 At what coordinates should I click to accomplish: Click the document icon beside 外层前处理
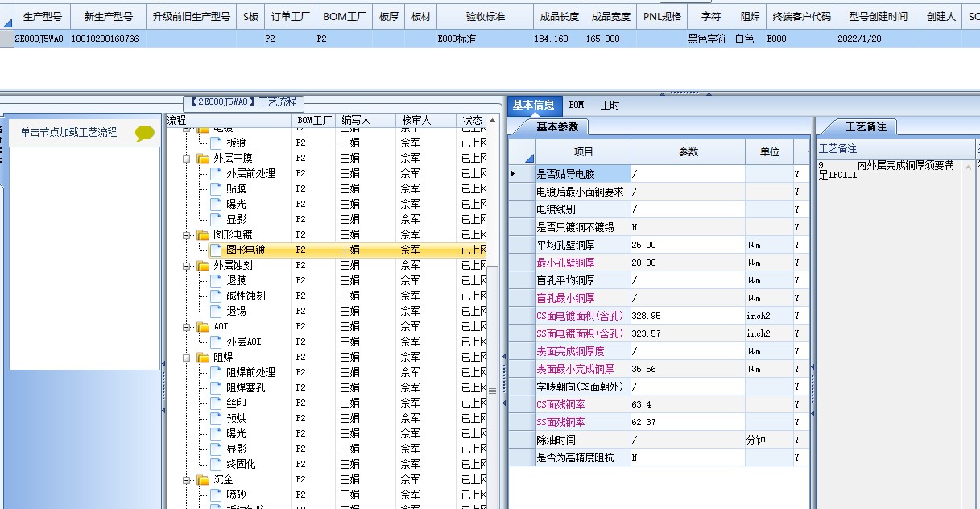tap(216, 173)
